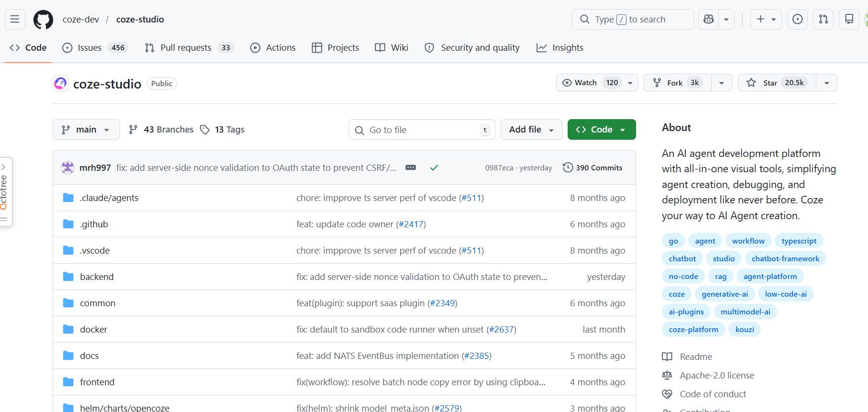Screen dimensions: 868x412
Task: Open the green Code clone dropdown
Action: [602, 130]
